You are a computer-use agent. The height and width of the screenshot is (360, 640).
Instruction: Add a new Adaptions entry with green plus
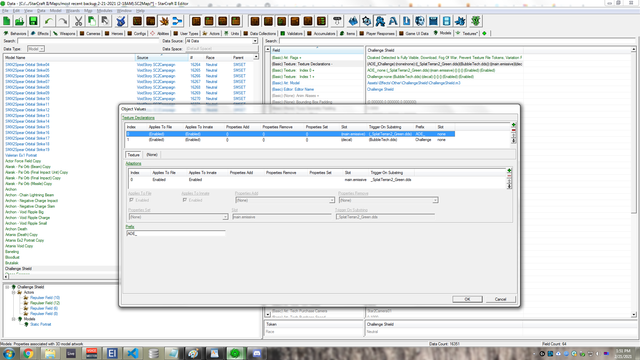pyautogui.click(x=509, y=171)
